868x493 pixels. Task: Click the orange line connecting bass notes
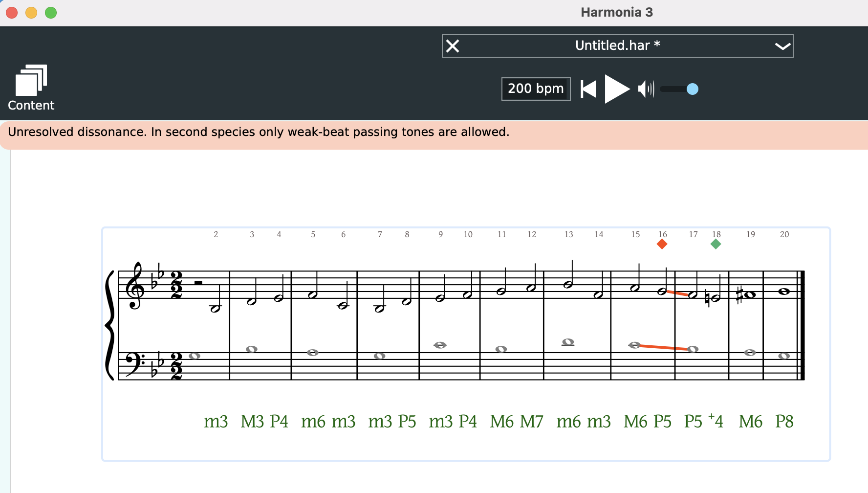(x=663, y=347)
